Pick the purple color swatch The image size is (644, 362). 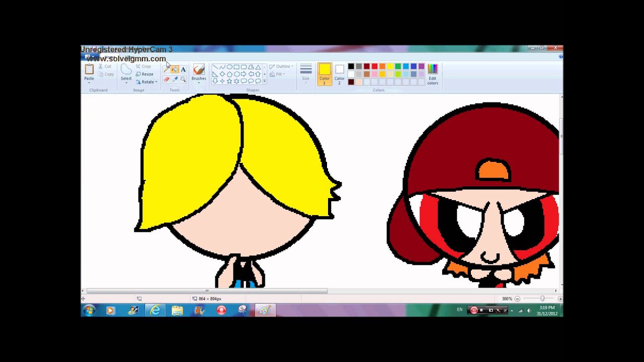pos(421,66)
